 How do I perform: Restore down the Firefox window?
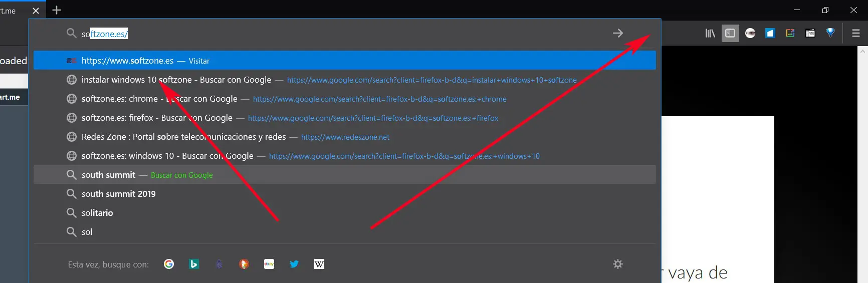pyautogui.click(x=825, y=10)
